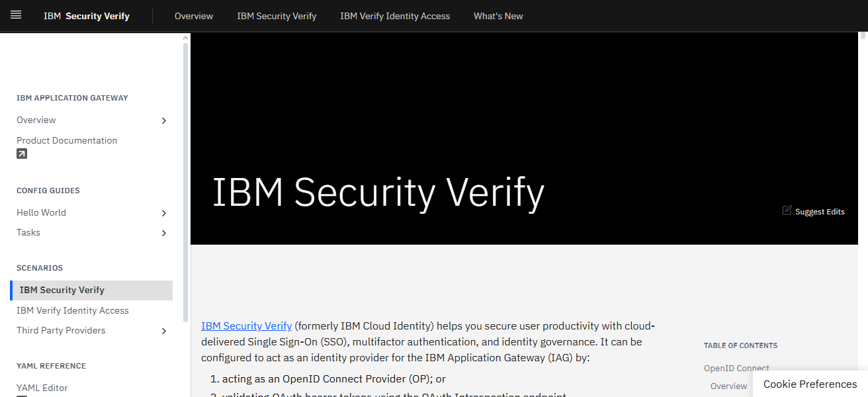
Task: Open the hamburger navigation menu
Action: tap(15, 15)
